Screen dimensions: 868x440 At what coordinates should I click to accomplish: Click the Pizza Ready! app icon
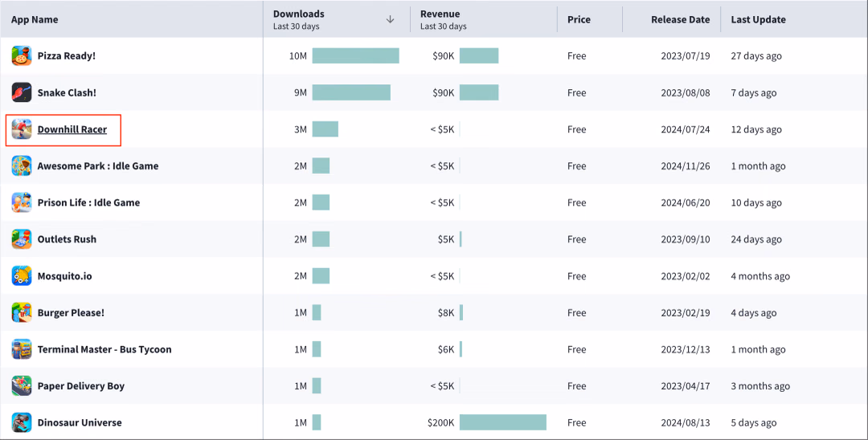(22, 56)
